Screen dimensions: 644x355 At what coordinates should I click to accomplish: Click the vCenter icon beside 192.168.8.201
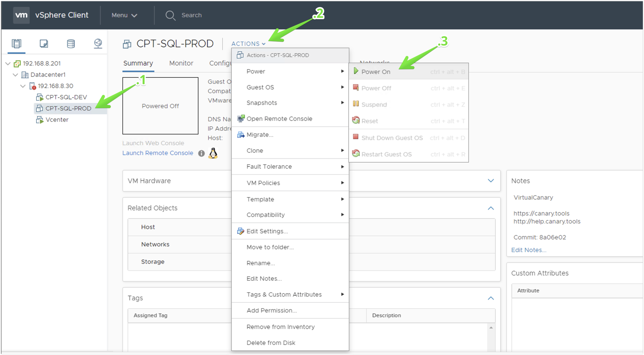[x=17, y=64]
